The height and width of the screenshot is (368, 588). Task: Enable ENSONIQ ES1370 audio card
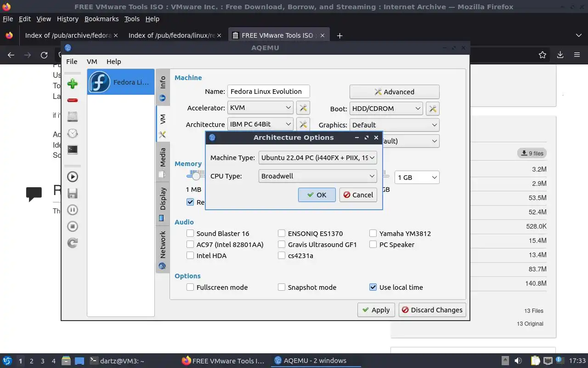[x=282, y=233]
